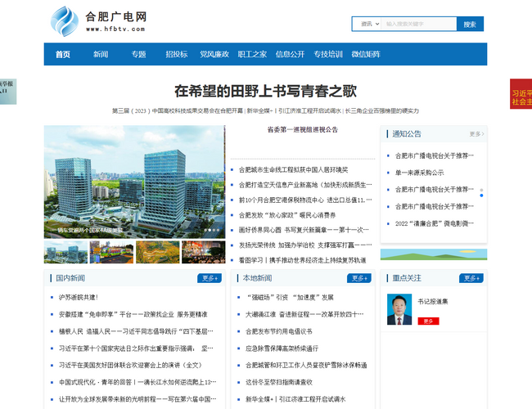Image resolution: width=532 pixels, height=409 pixels.
Task: Open 习近平在第十个国家宪法日 article
Action: click(136, 348)
